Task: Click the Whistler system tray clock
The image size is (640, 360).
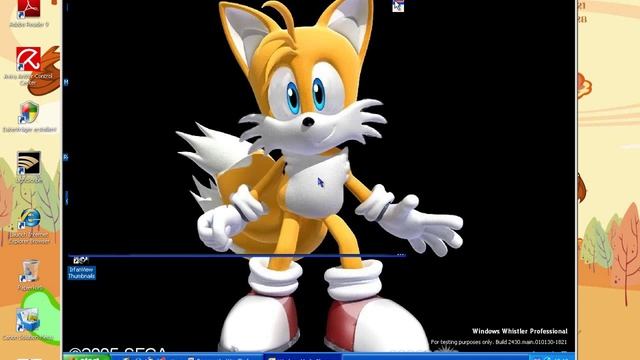Action: pyautogui.click(x=561, y=358)
